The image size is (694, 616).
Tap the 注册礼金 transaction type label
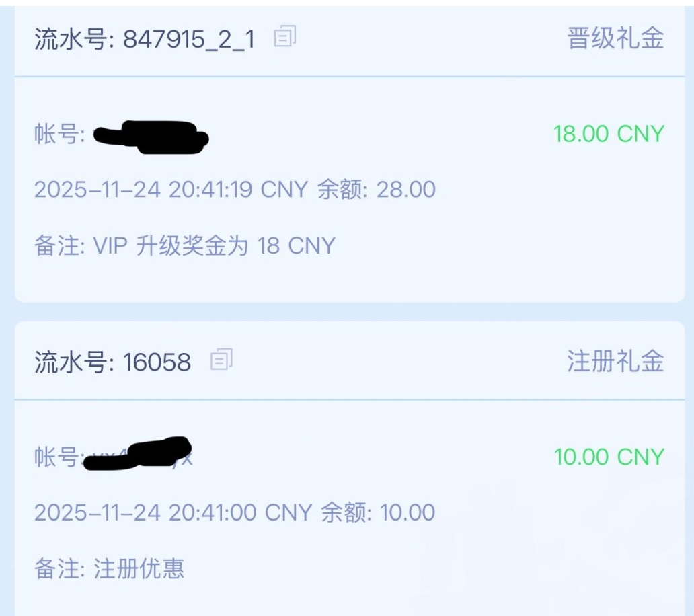coord(615,361)
